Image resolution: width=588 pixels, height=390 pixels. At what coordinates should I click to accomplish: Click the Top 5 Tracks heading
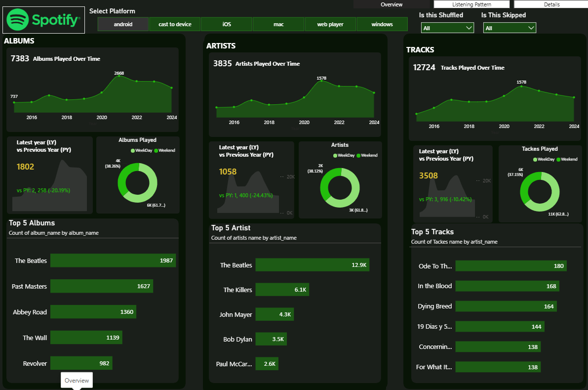432,232
